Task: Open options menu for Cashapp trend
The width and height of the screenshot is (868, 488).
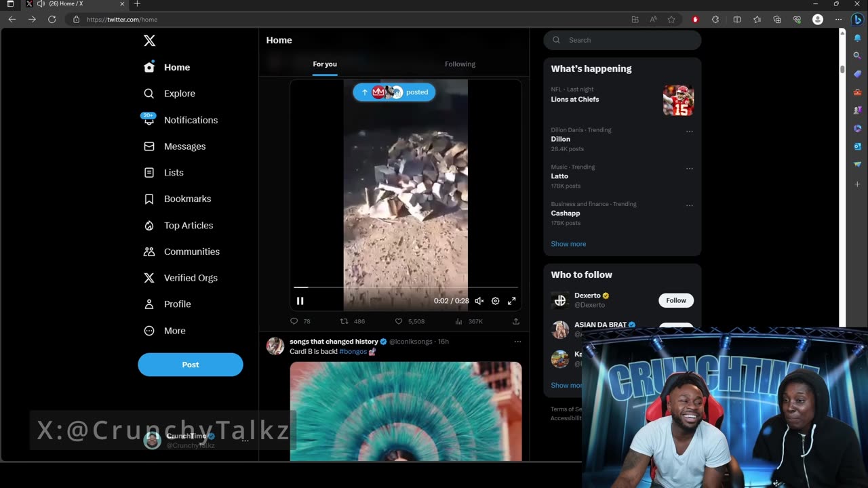Action: [690, 205]
